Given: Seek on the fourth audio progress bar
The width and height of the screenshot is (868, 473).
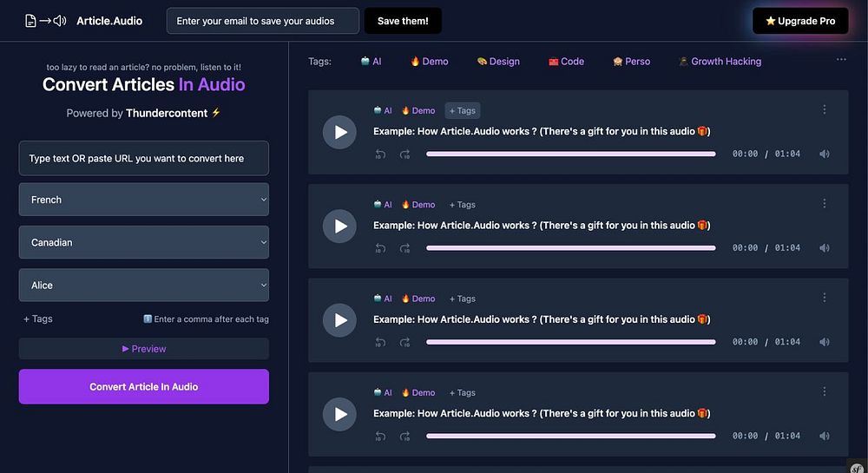Looking at the screenshot, I should tap(571, 436).
